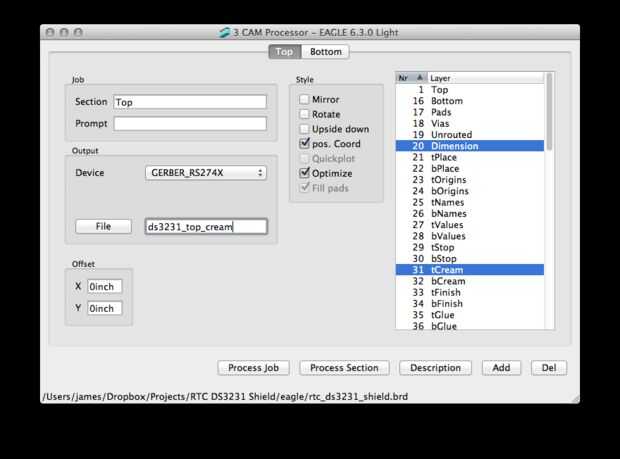Click the Layer column header
Viewport: 620px width, 459px height.
pyautogui.click(x=486, y=78)
